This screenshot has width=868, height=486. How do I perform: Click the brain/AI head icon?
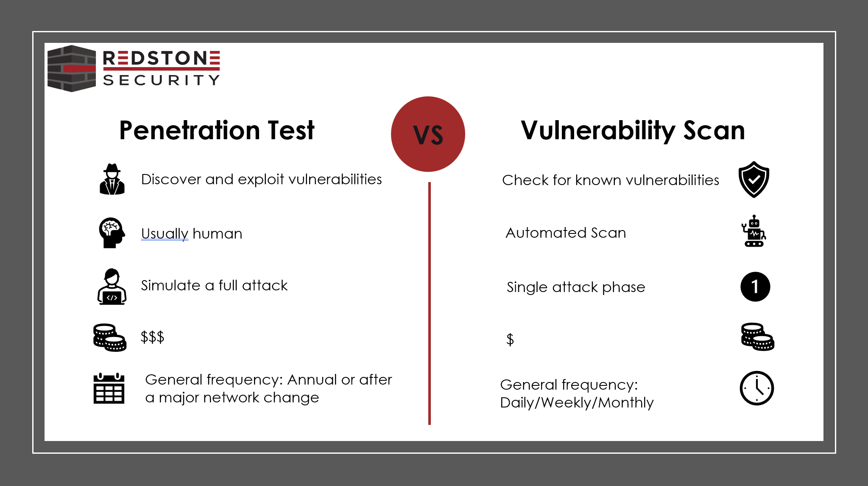tap(110, 233)
